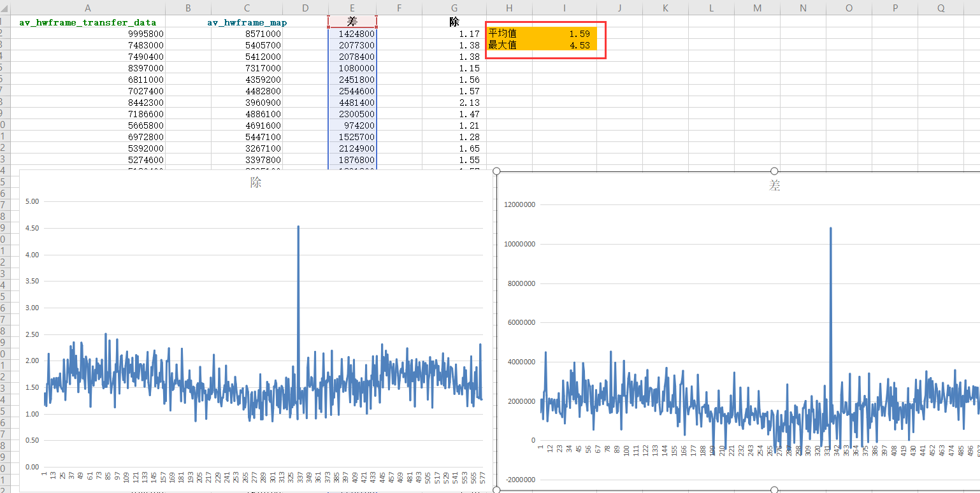Click the top-middle handle of 差 chart
This screenshot has width=980, height=493.
tap(774, 171)
